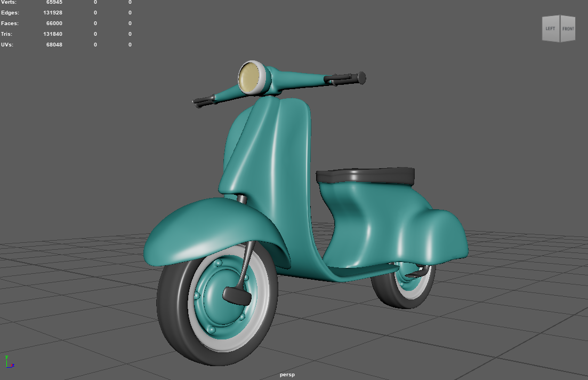
Task: Select the scooter's headlight lens
Action: point(248,77)
